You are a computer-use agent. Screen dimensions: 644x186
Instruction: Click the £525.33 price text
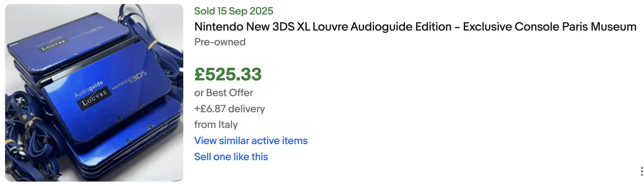pyautogui.click(x=228, y=74)
